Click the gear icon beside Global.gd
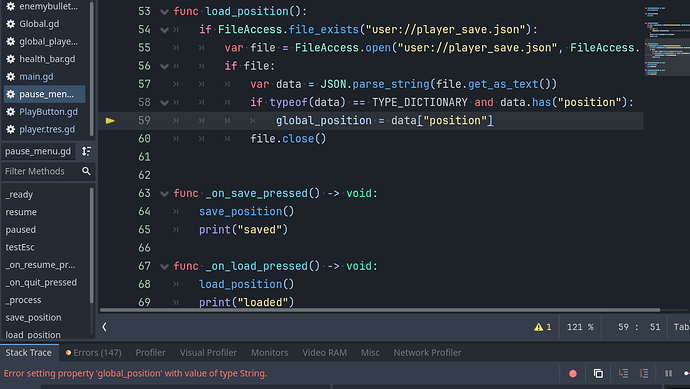 click(x=11, y=24)
